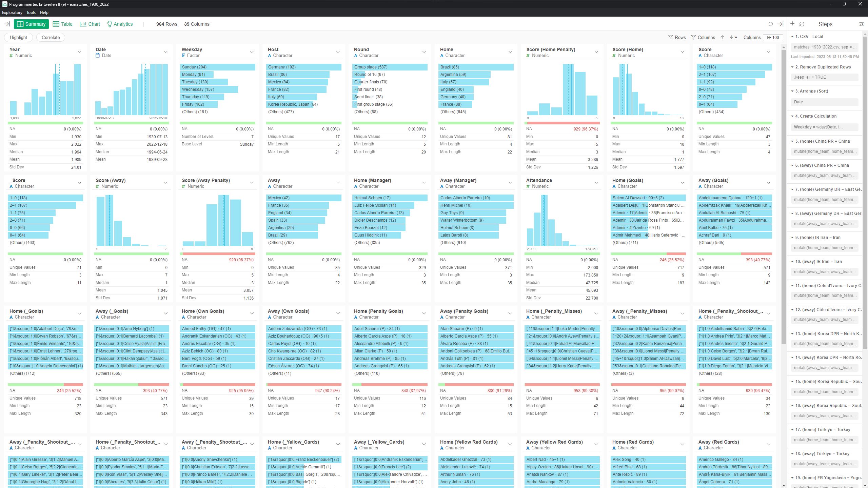868x488 pixels.
Task: Click the Host character type icon
Action: pos(270,55)
